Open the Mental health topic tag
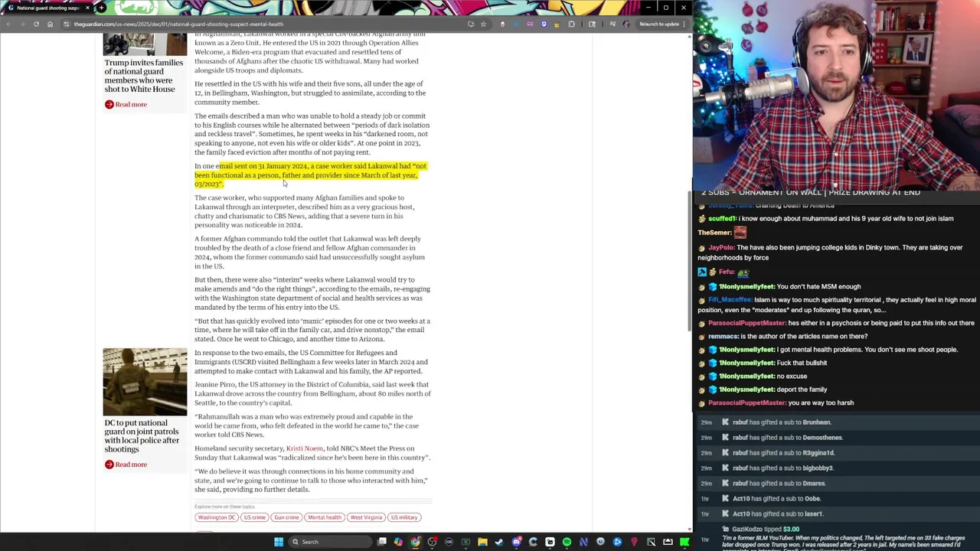The image size is (980, 551). (x=324, y=517)
